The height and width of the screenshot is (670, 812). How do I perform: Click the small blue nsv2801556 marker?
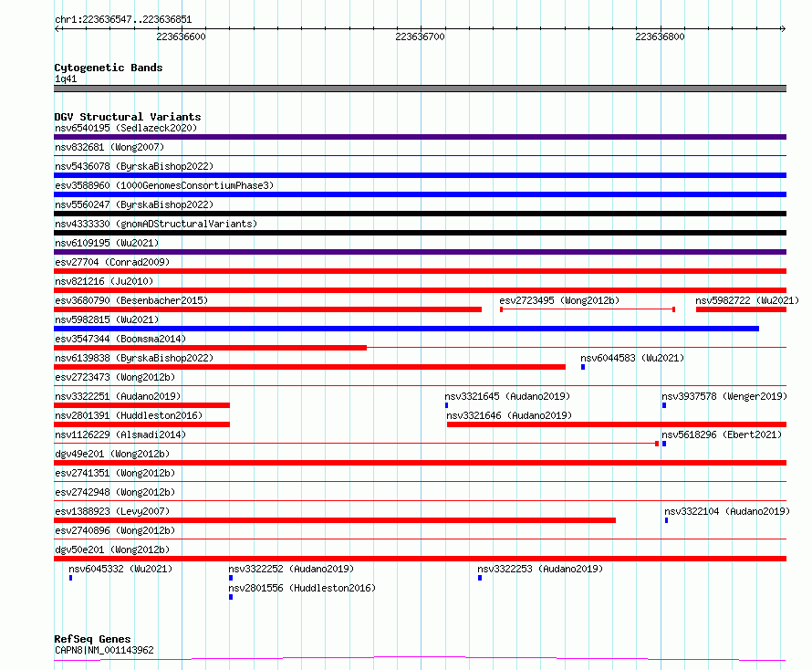(x=231, y=597)
